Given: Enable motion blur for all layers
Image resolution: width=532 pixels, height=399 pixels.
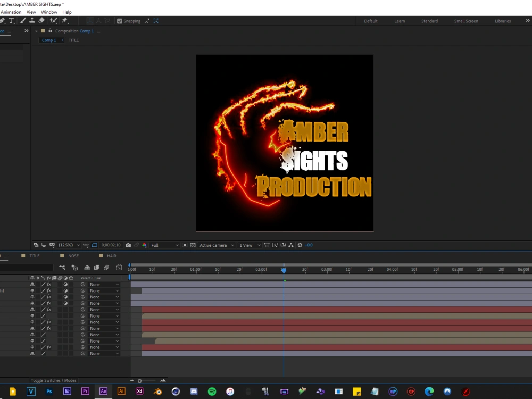Looking at the screenshot, I should click(x=106, y=268).
